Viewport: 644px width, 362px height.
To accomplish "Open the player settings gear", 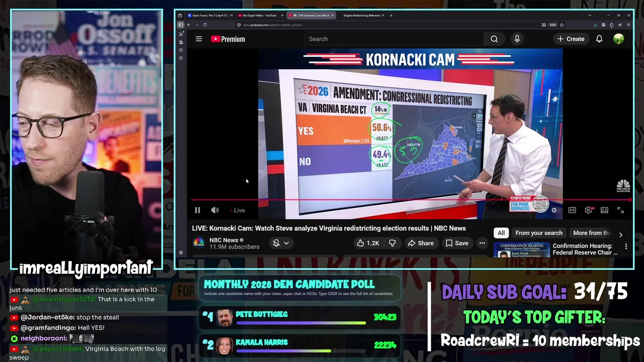I will (588, 210).
